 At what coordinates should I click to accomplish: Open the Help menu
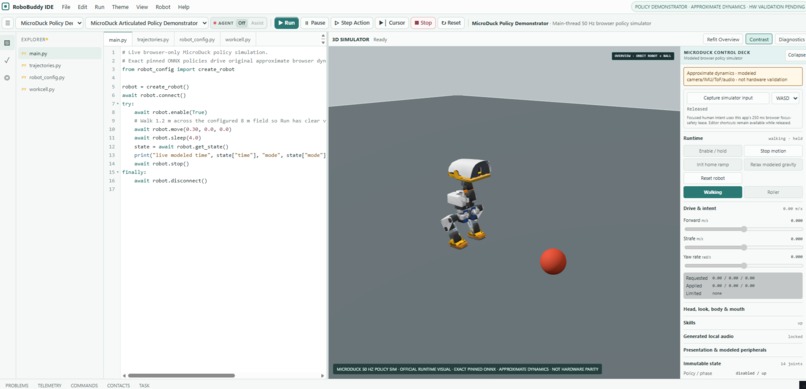pyautogui.click(x=184, y=7)
